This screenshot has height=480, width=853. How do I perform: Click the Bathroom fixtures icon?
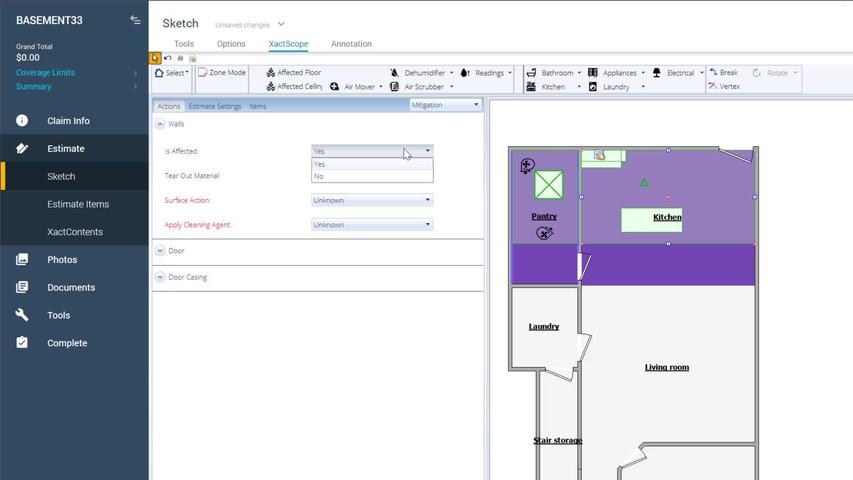coord(531,72)
